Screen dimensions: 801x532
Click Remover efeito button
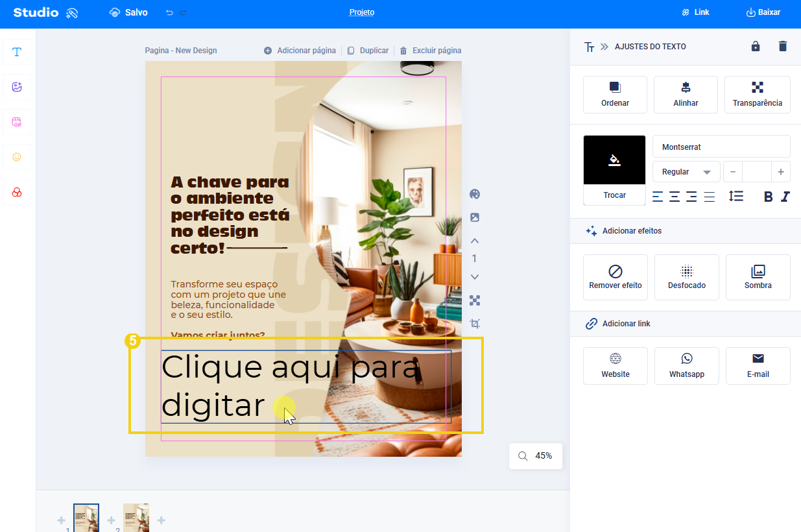(x=616, y=277)
